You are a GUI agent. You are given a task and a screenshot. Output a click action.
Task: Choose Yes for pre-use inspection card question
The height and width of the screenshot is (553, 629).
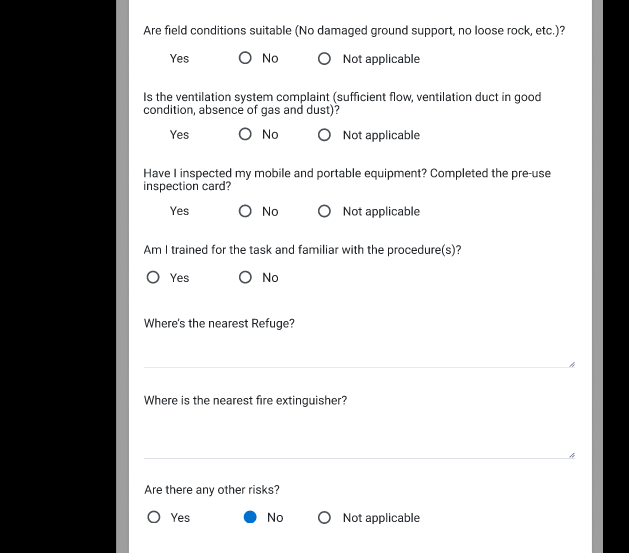[x=179, y=211]
